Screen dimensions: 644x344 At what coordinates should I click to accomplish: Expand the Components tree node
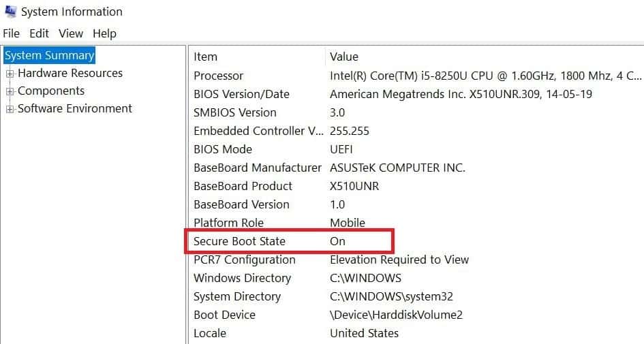click(x=10, y=91)
